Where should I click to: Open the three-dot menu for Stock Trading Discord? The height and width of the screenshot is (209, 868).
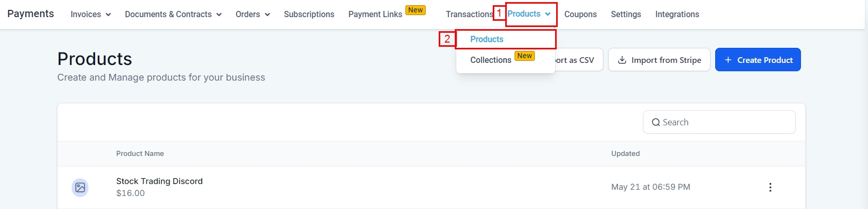tap(770, 187)
